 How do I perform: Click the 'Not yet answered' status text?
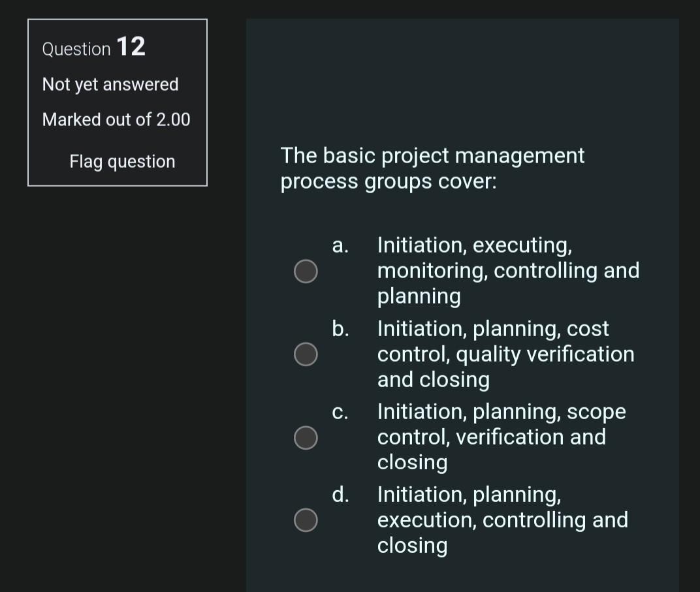(110, 84)
